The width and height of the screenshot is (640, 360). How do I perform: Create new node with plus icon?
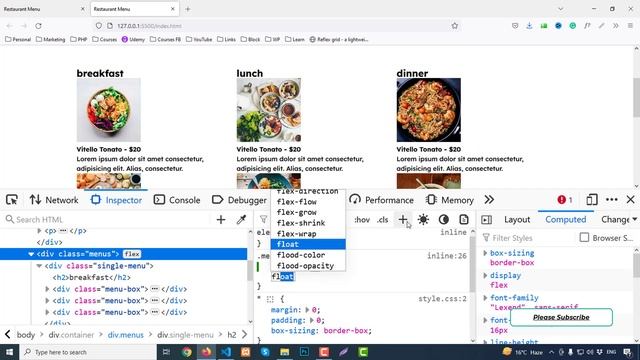tap(221, 220)
